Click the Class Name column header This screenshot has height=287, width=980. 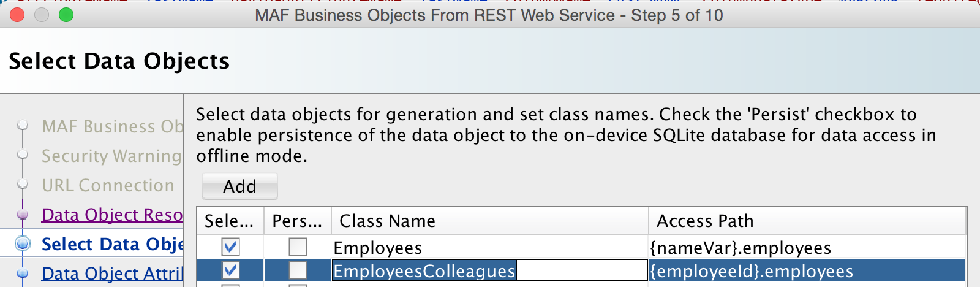[x=489, y=221]
